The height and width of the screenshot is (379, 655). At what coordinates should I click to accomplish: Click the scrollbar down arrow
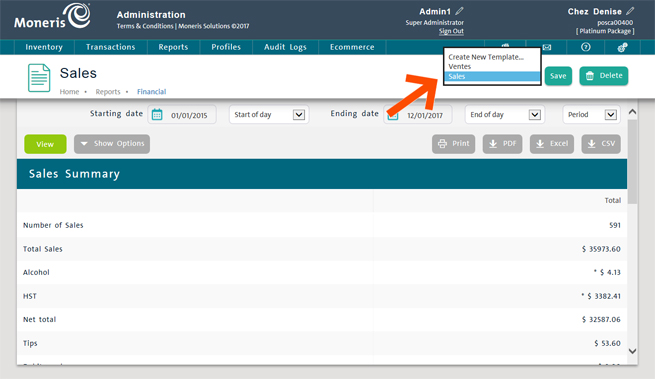pos(632,351)
